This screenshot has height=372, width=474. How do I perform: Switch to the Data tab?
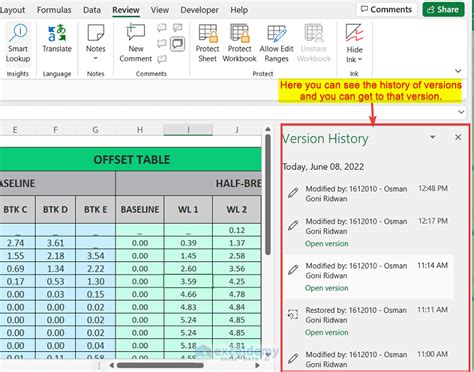92,10
